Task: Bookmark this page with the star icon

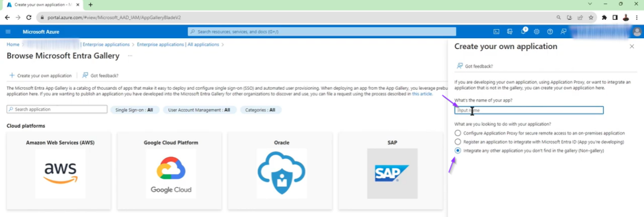Action: [590, 17]
